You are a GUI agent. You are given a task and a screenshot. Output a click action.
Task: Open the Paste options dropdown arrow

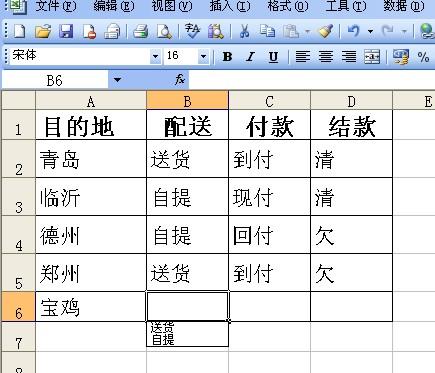coord(307,31)
